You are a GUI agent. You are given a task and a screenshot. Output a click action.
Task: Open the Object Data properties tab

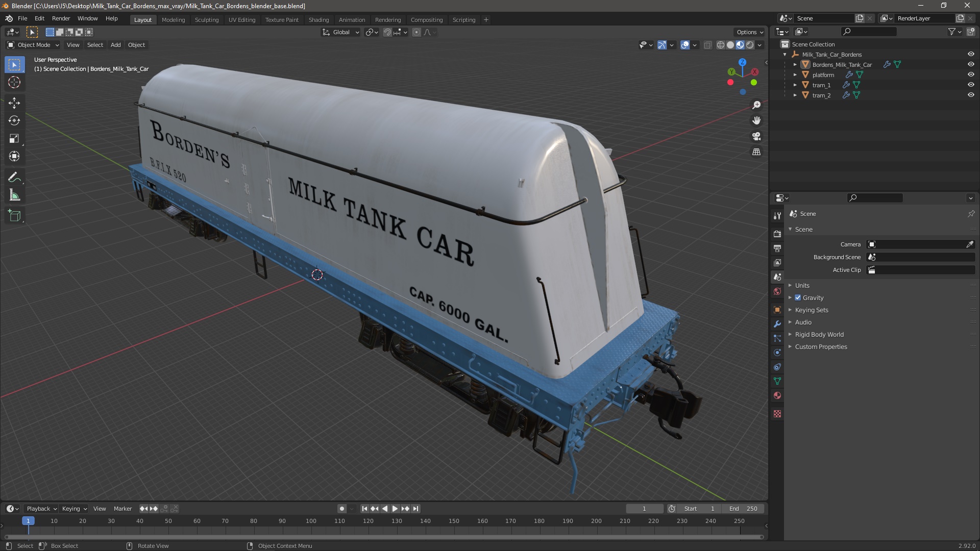tap(777, 381)
